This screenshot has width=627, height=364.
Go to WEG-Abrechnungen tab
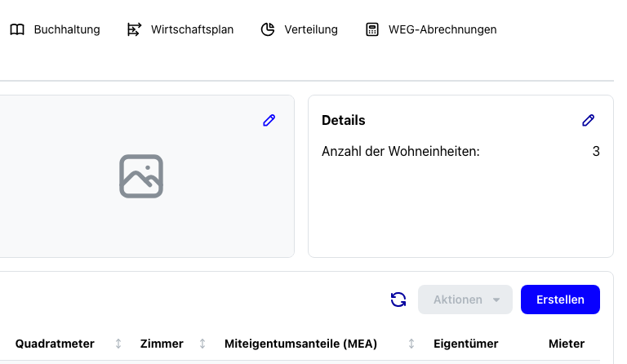click(x=431, y=29)
